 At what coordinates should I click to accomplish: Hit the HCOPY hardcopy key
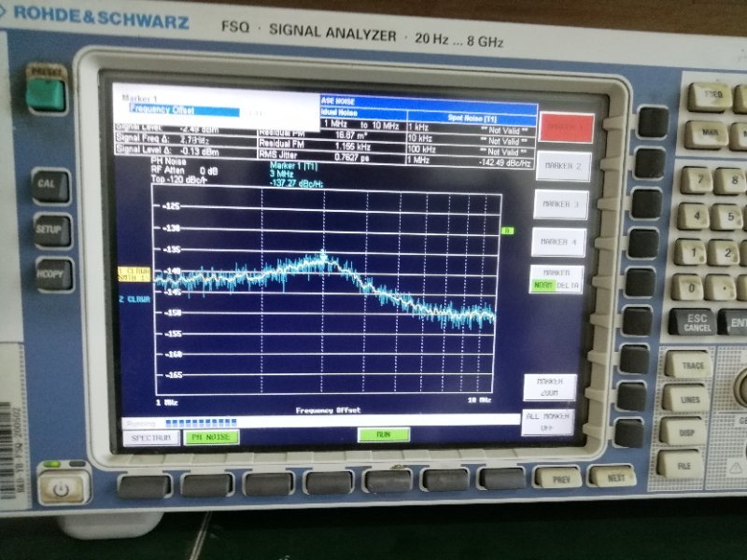tap(53, 274)
